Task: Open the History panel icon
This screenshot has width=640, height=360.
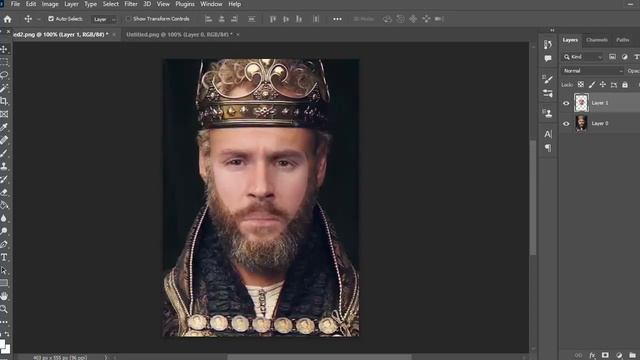Action: 548,44
